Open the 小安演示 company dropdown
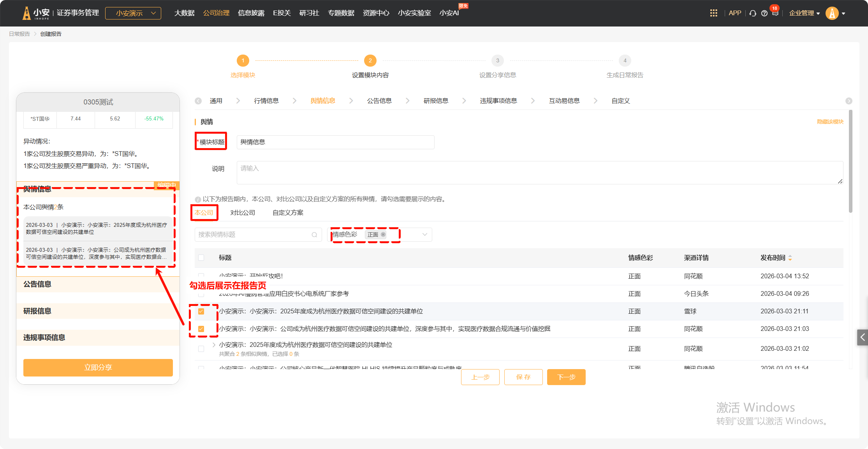The image size is (868, 449). 133,13
